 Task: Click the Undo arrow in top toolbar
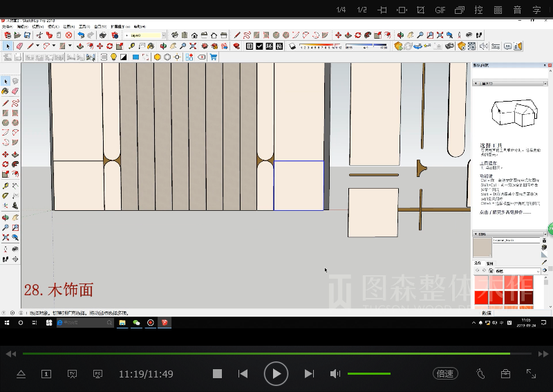[81, 35]
